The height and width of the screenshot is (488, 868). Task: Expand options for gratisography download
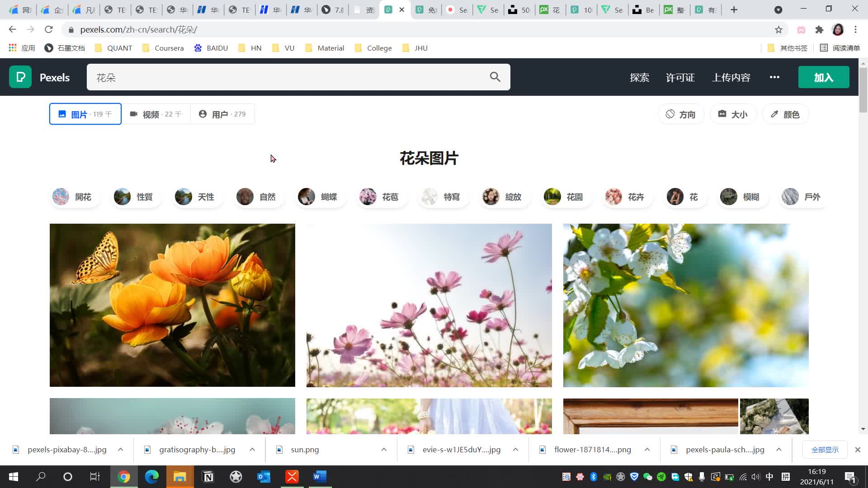pos(252,450)
